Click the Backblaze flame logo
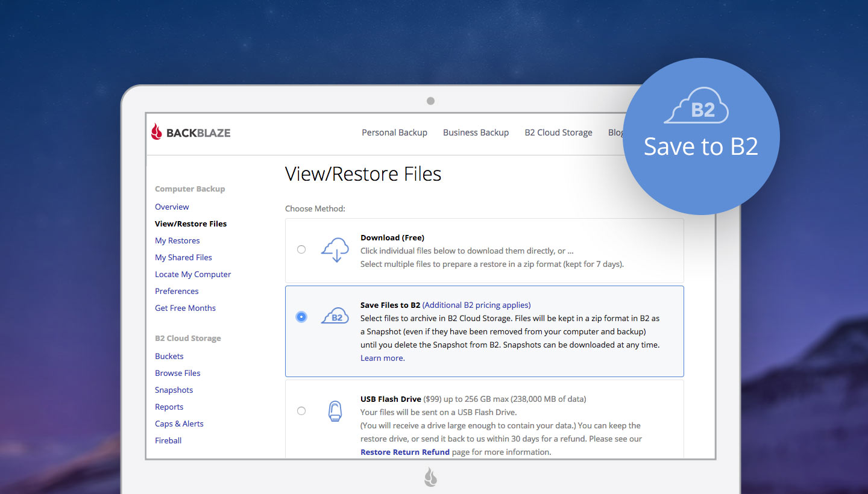 pos(157,132)
